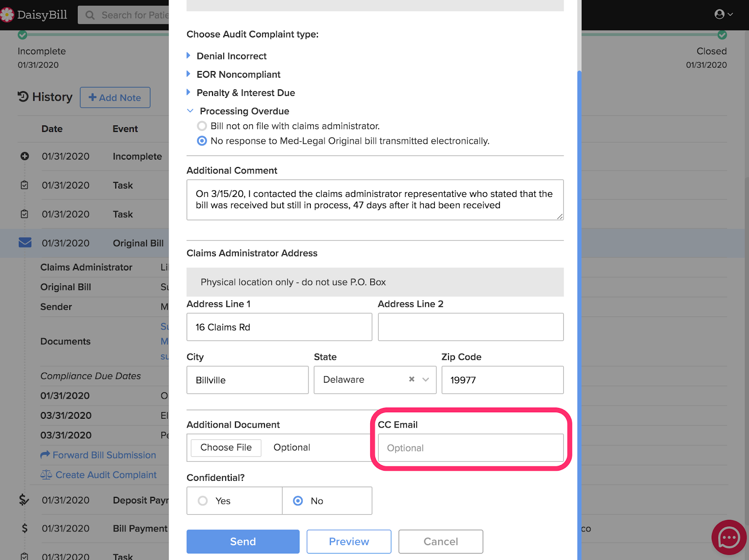Click the History clock icon
Screen dimensions: 749x560
point(23,97)
